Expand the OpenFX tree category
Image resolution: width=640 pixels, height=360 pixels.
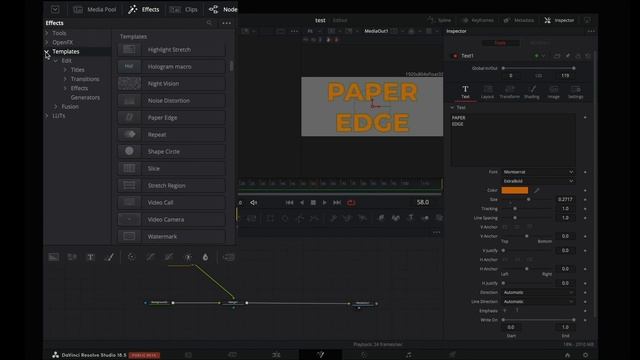pos(47,42)
